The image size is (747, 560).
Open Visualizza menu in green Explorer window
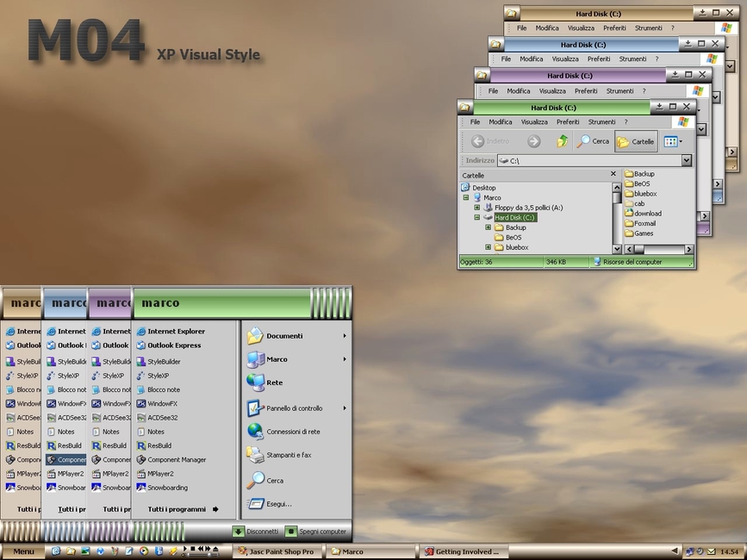(534, 121)
